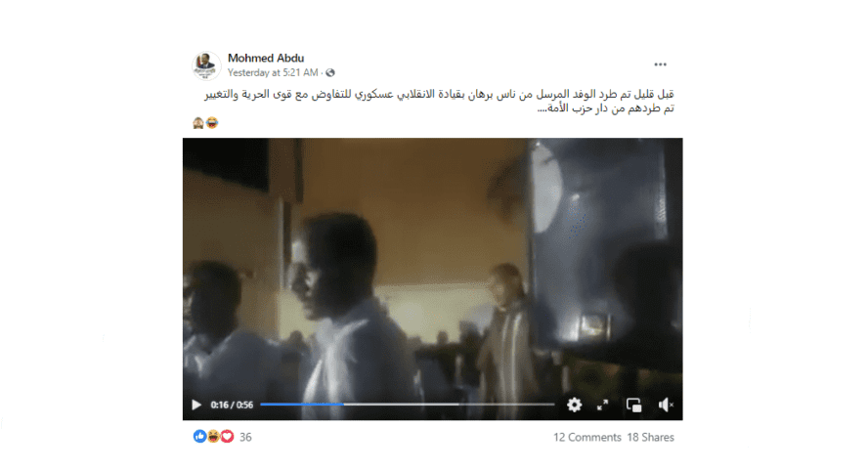Click the public globe privacy icon

tap(330, 72)
